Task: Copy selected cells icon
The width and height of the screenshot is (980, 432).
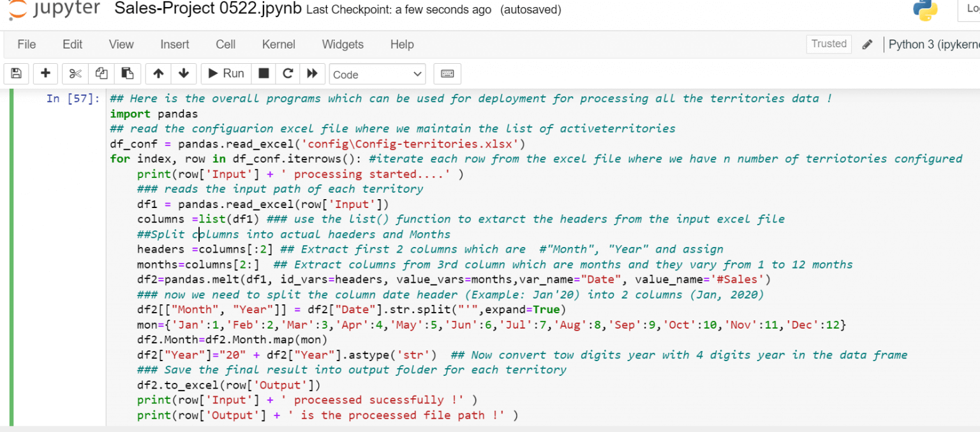Action: pos(101,74)
